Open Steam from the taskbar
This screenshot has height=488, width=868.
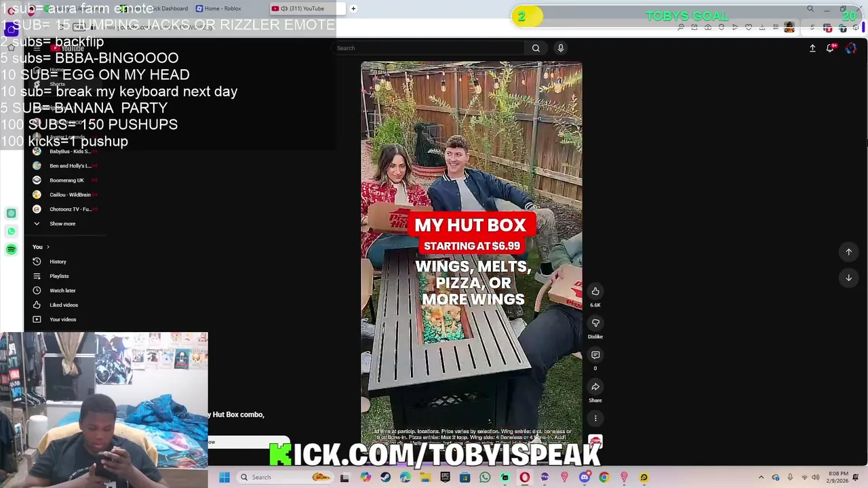[384, 477]
